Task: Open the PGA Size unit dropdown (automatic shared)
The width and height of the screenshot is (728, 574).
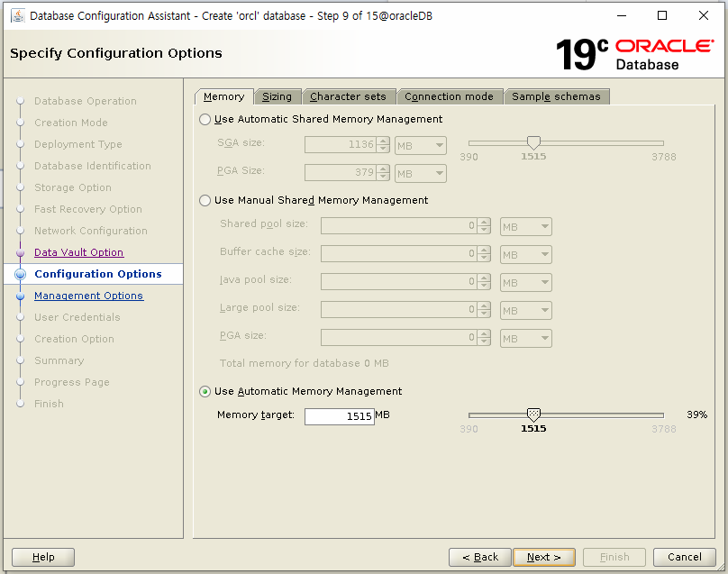Action: click(x=421, y=174)
